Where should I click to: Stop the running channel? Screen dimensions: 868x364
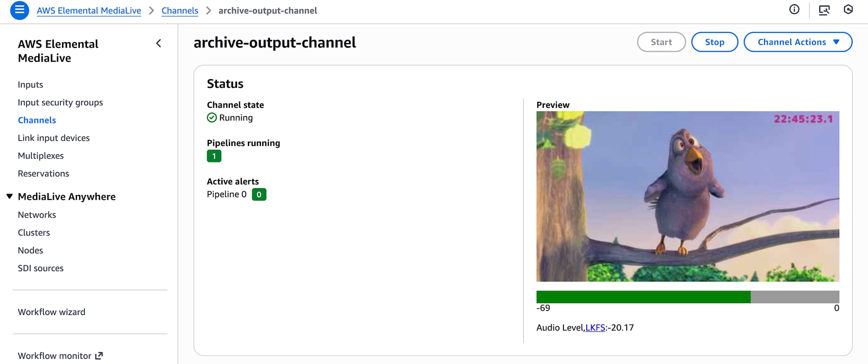[715, 42]
